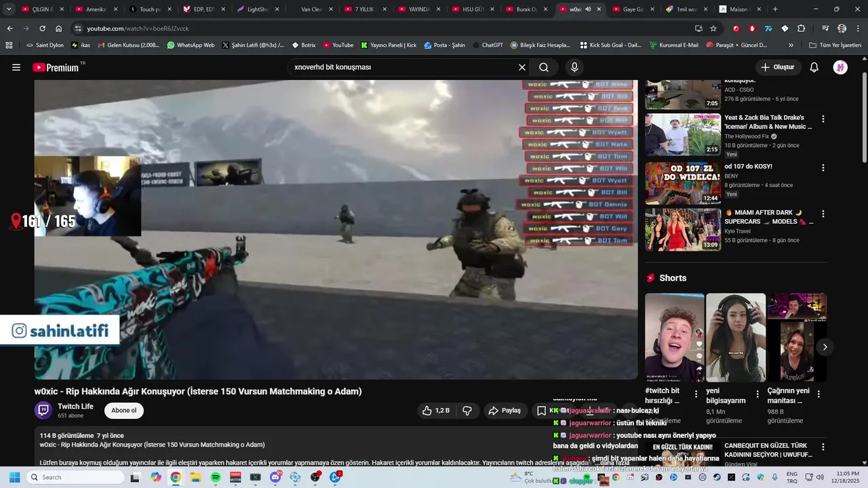Click the Paylaş share button
The image size is (868, 488).
click(x=505, y=411)
